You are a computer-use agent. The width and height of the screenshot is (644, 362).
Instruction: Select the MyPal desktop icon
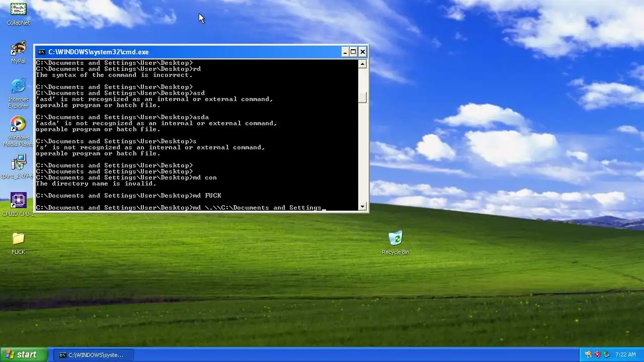[x=18, y=52]
